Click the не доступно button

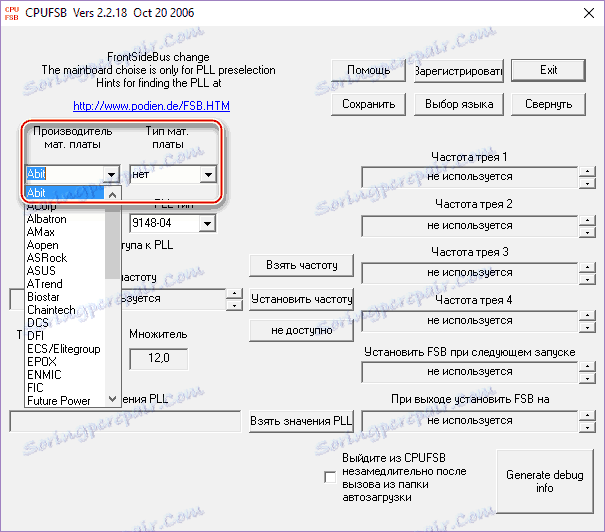click(301, 331)
